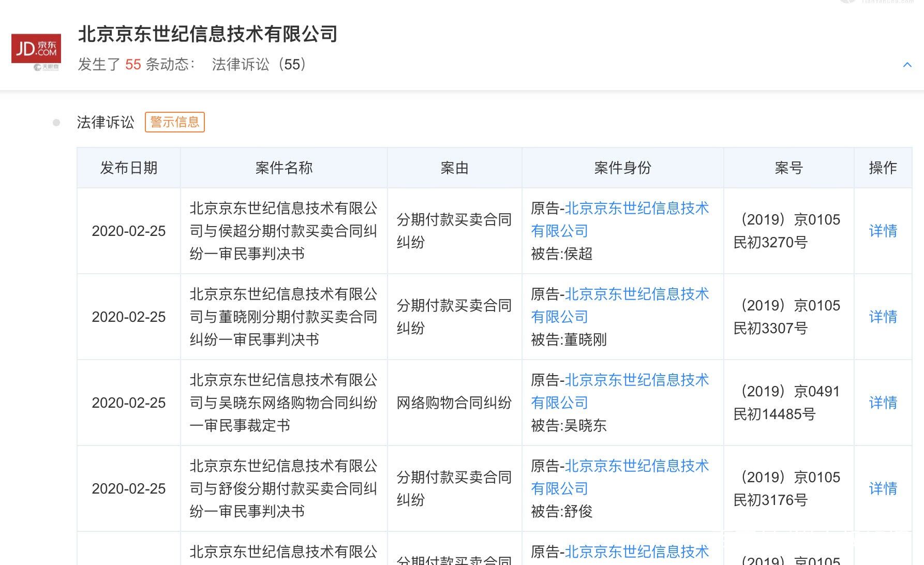
Task: Click the case name mentioning 侯超
Action: point(284,231)
